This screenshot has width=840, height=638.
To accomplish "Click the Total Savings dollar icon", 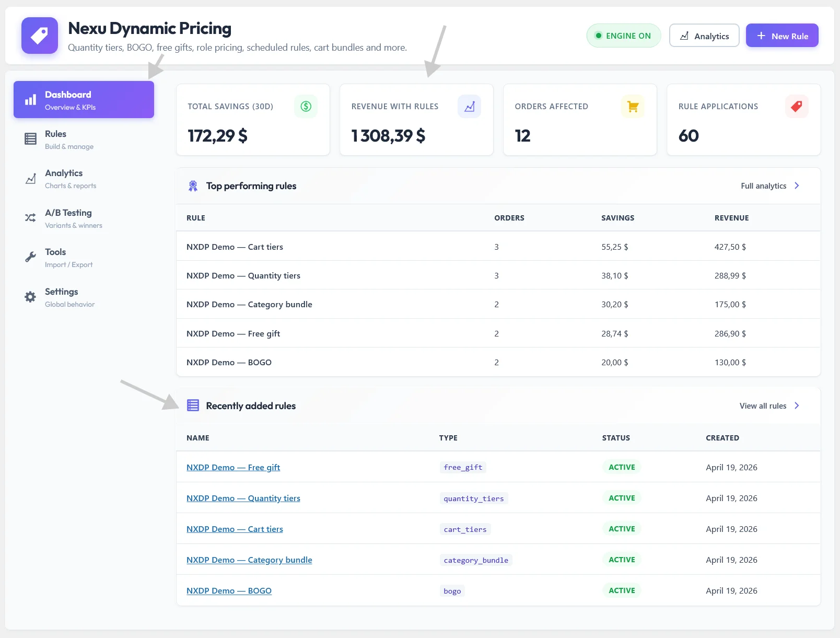I will click(306, 107).
